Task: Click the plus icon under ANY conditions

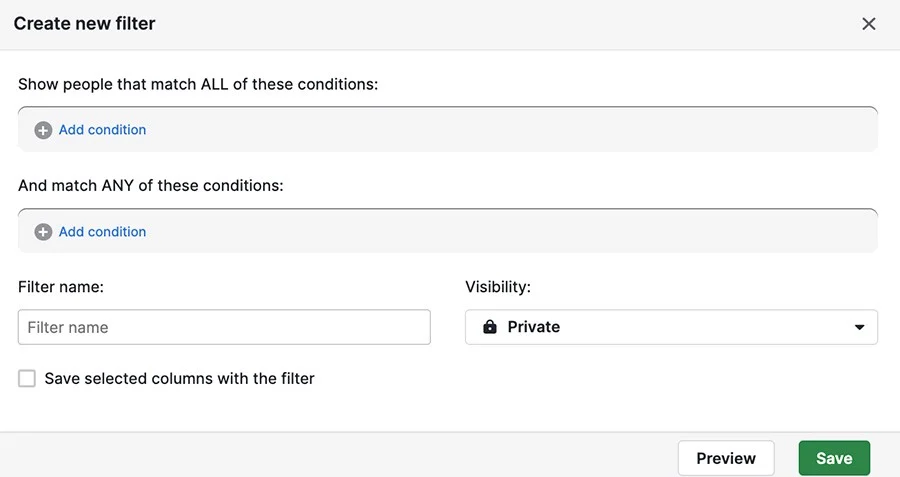Action: 43,232
